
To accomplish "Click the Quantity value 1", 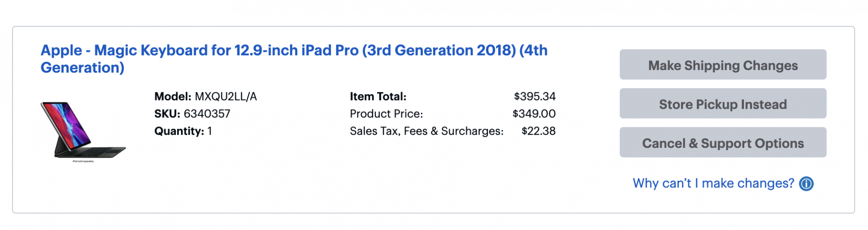I will 210,131.
